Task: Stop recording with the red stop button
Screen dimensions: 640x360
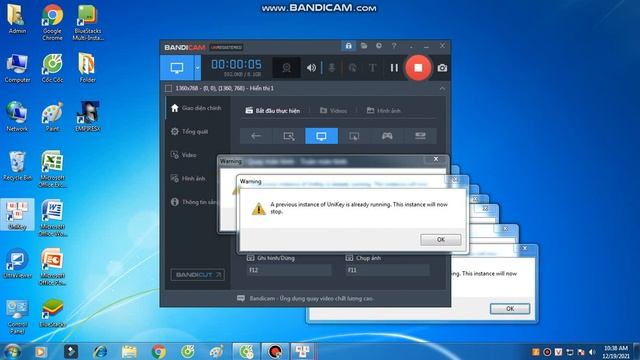Action: click(x=418, y=68)
